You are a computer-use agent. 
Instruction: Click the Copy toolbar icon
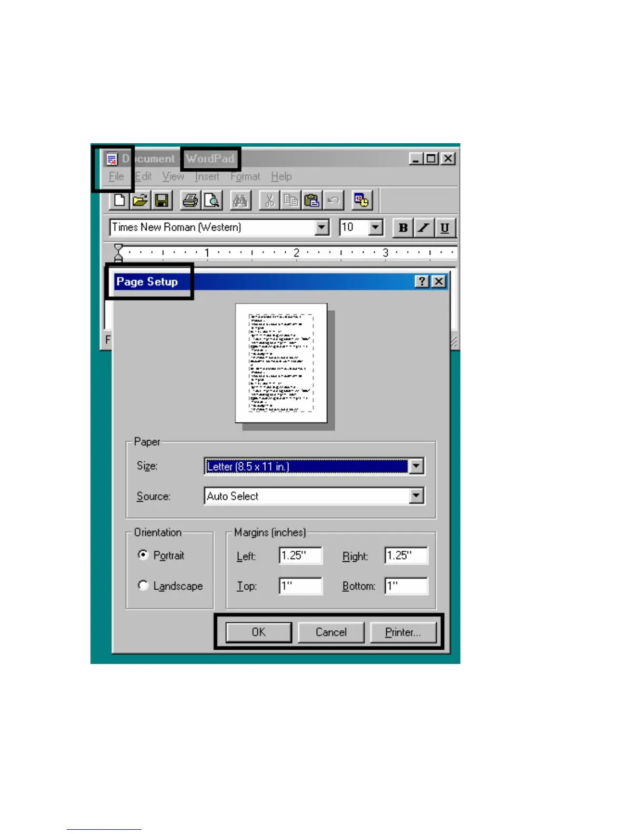[290, 200]
